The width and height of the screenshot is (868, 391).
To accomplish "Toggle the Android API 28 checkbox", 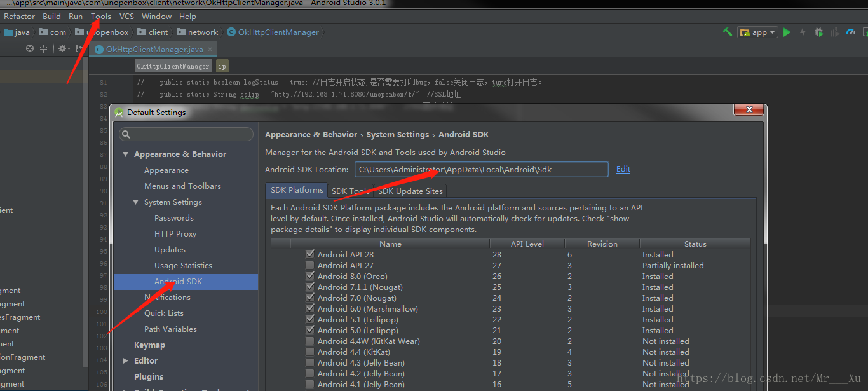I will 309,254.
